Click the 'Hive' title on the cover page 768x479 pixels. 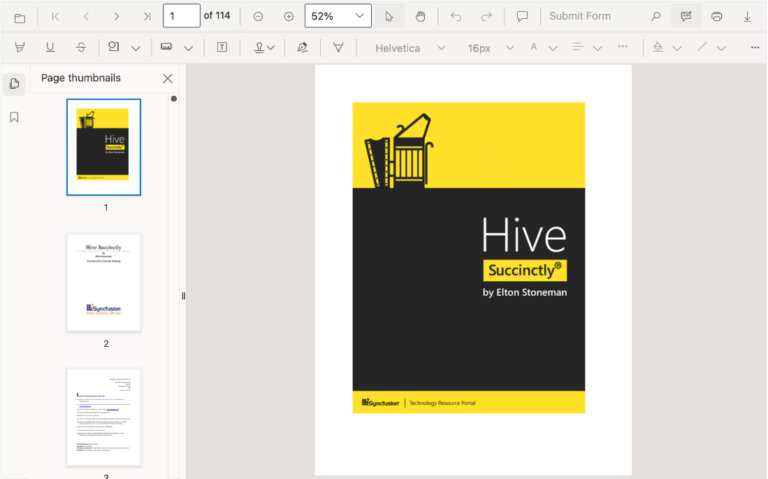(524, 236)
